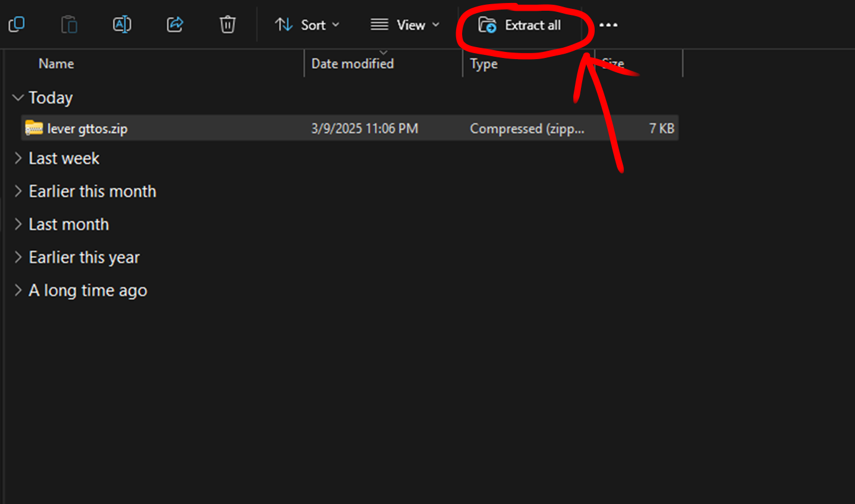Viewport: 855px width, 504px height.
Task: Sort by the Name column header
Action: click(56, 63)
